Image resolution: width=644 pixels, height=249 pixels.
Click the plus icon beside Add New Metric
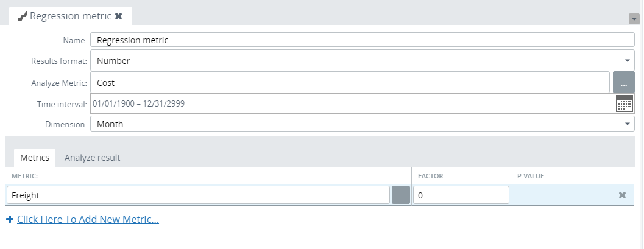(x=9, y=219)
